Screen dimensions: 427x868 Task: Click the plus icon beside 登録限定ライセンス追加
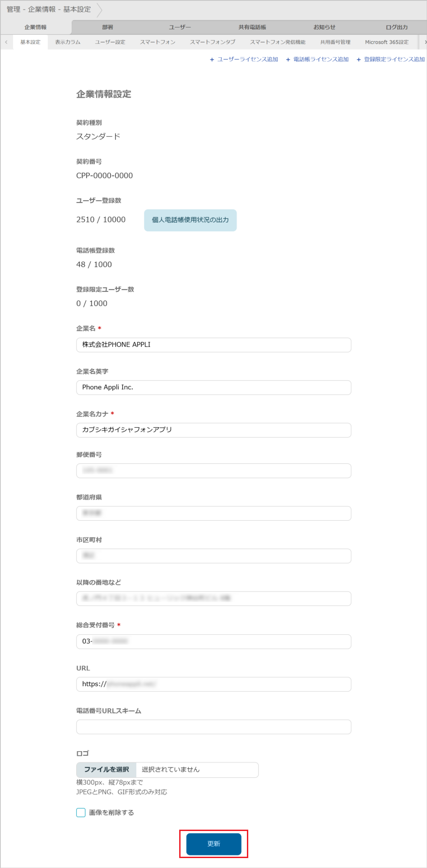click(x=358, y=59)
